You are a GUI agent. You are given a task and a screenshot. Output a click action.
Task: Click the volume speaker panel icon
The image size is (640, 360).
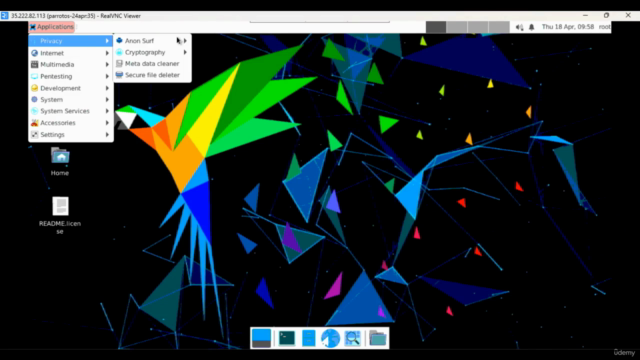click(x=519, y=27)
